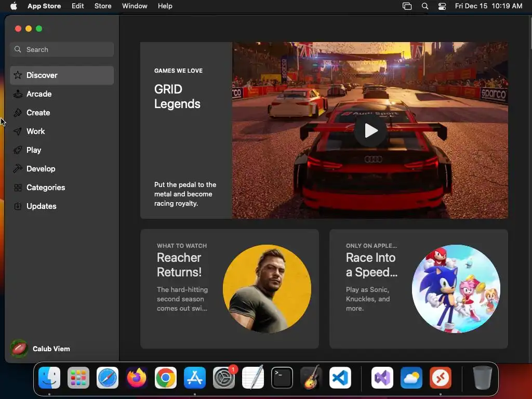
Task: Open Finder from the dock
Action: click(49, 378)
